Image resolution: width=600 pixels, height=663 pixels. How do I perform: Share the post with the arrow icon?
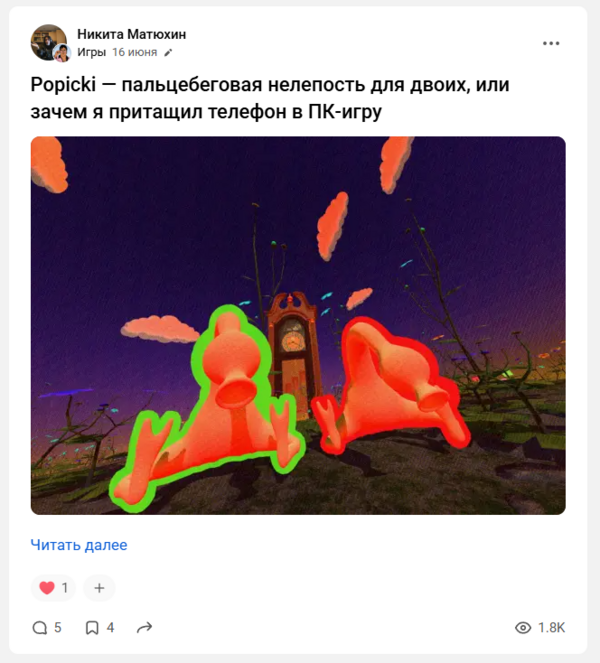pyautogui.click(x=144, y=627)
